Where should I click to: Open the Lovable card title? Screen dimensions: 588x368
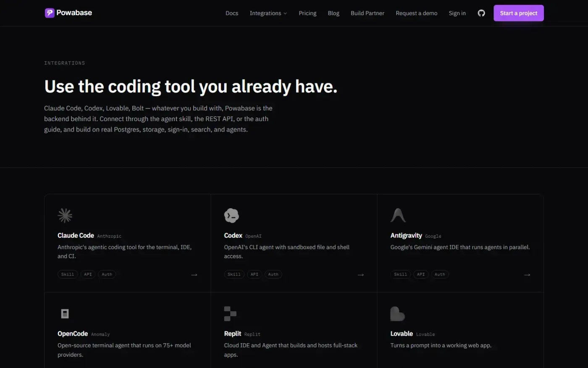pyautogui.click(x=402, y=334)
